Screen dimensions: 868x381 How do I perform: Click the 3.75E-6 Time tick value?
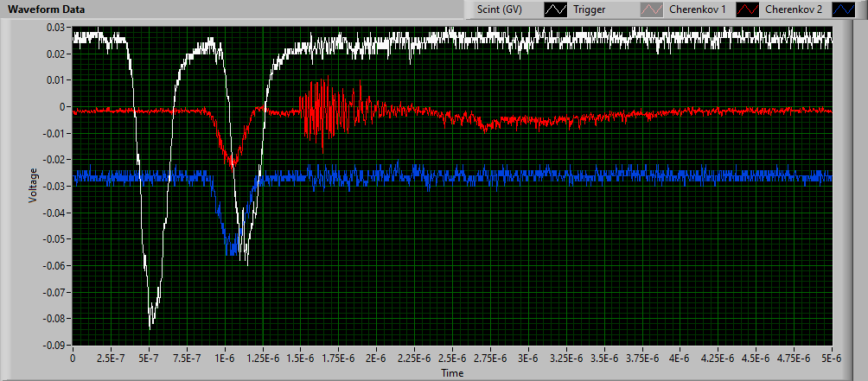[x=642, y=357]
